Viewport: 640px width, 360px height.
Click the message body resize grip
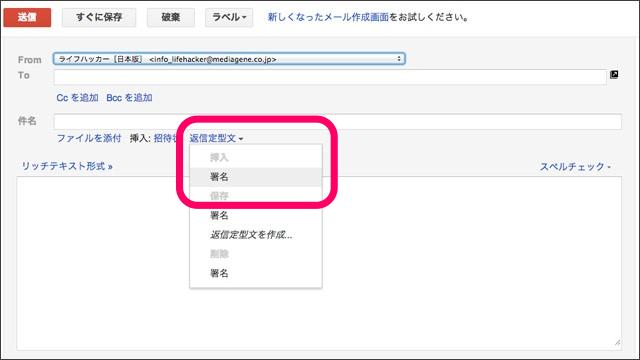(x=617, y=343)
